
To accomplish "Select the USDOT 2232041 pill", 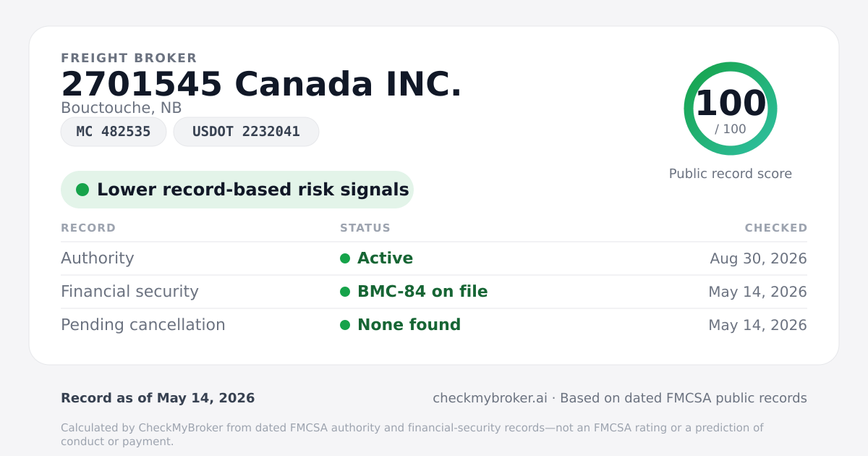I will (246, 132).
